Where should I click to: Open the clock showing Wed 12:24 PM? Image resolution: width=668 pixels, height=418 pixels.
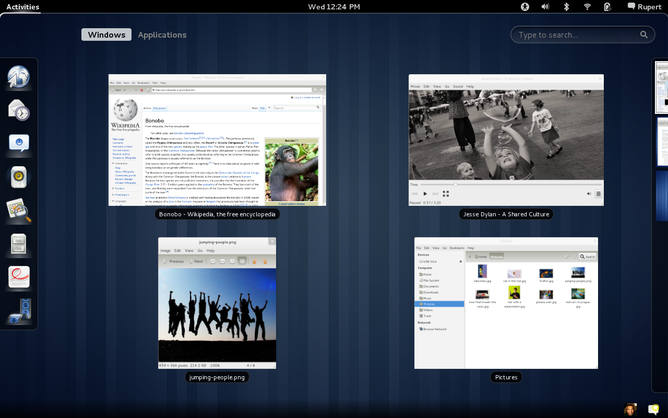pos(334,7)
